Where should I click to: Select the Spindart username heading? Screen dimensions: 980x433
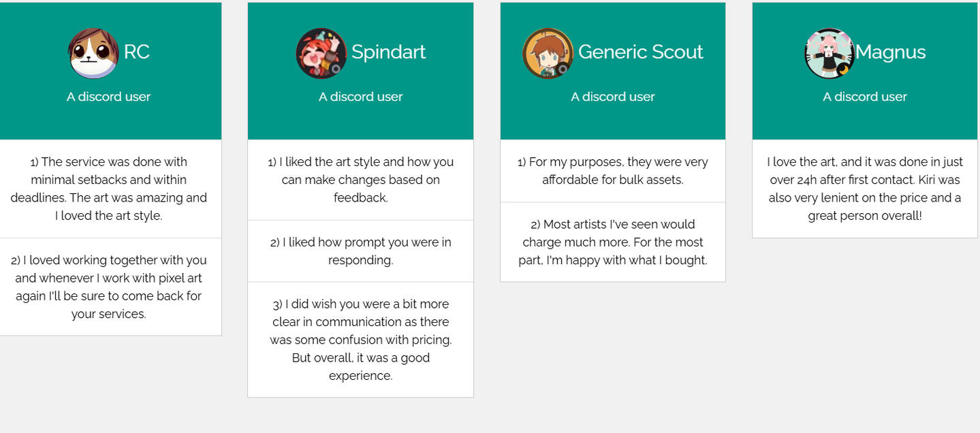pyautogui.click(x=388, y=52)
